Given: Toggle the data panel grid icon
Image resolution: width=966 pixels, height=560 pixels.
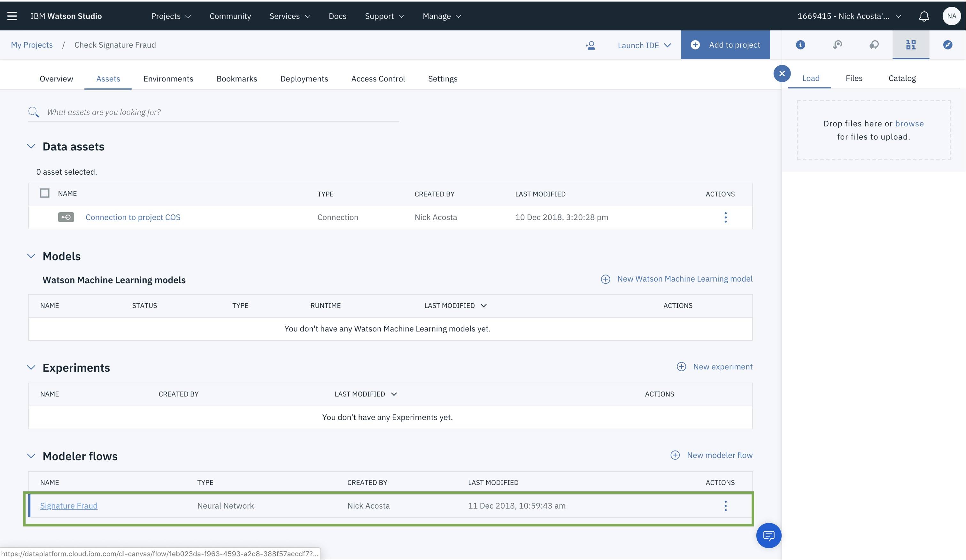Looking at the screenshot, I should coord(911,45).
